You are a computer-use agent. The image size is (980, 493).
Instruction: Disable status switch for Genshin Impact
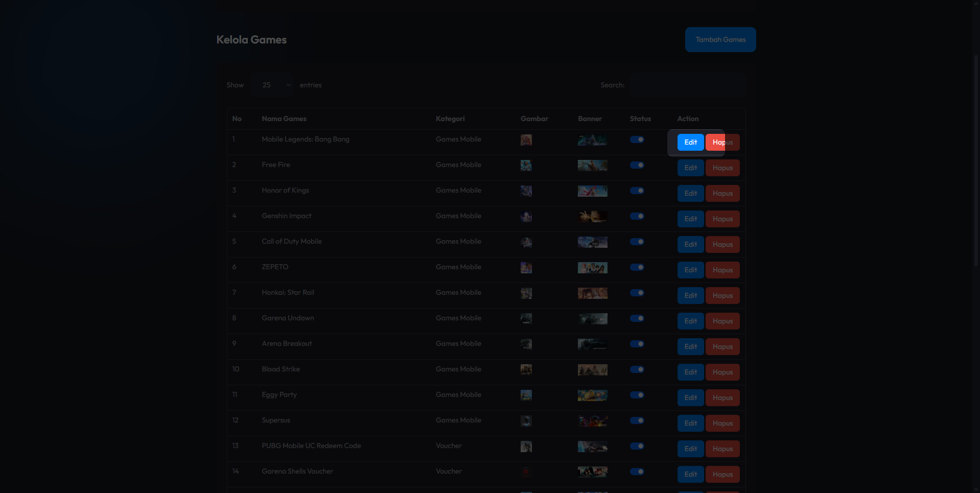pos(637,216)
